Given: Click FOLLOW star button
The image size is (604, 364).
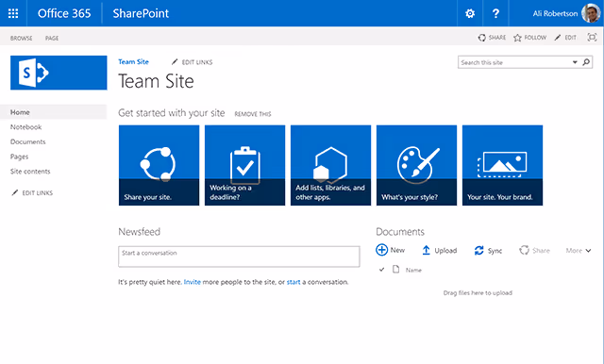Looking at the screenshot, I should 530,38.
